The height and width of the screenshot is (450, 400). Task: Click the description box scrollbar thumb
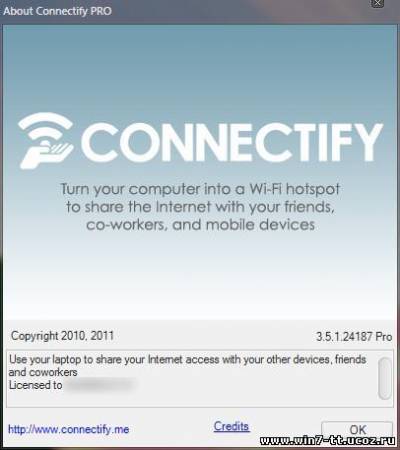click(385, 378)
